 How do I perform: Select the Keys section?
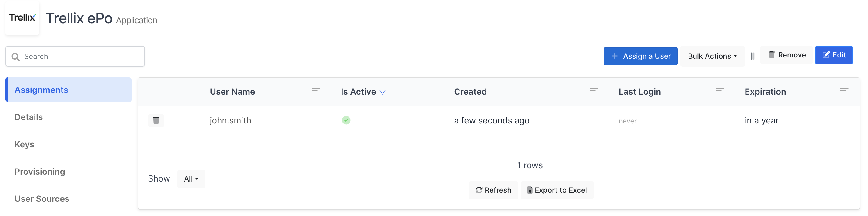24,144
